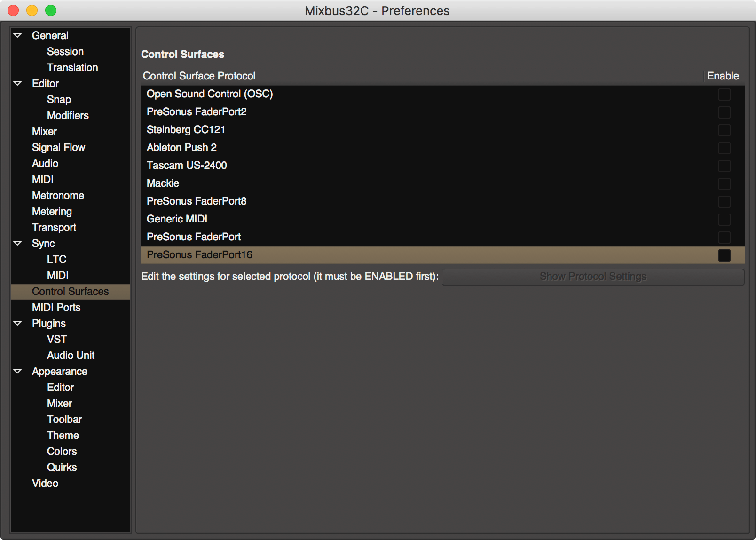Check the Ableton Push 2 enable box
756x540 pixels.
[x=724, y=148]
